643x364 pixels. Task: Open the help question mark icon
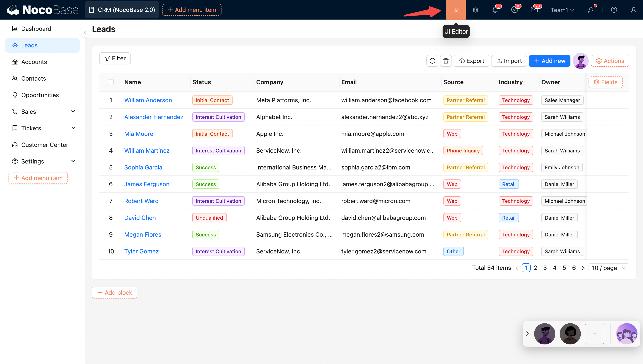tap(614, 10)
